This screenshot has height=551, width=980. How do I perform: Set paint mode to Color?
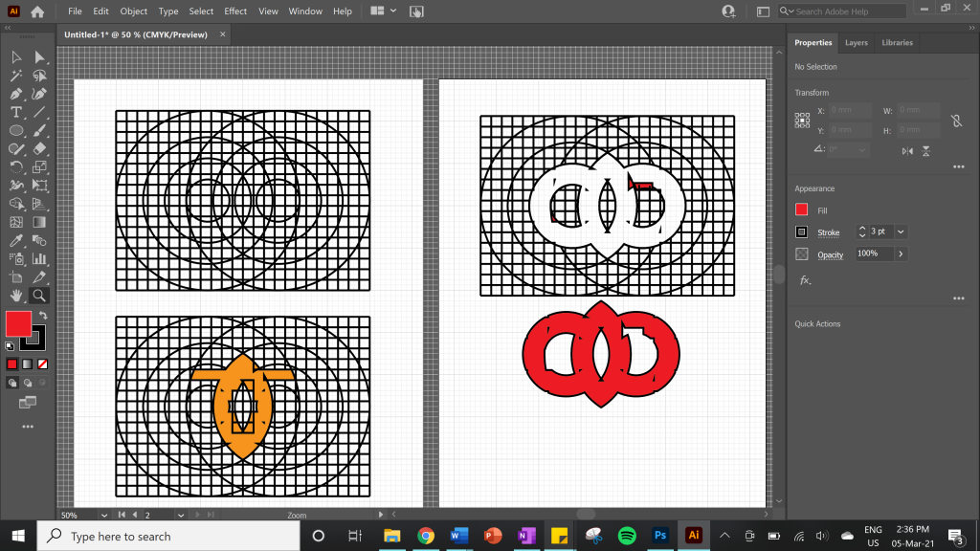[11, 364]
